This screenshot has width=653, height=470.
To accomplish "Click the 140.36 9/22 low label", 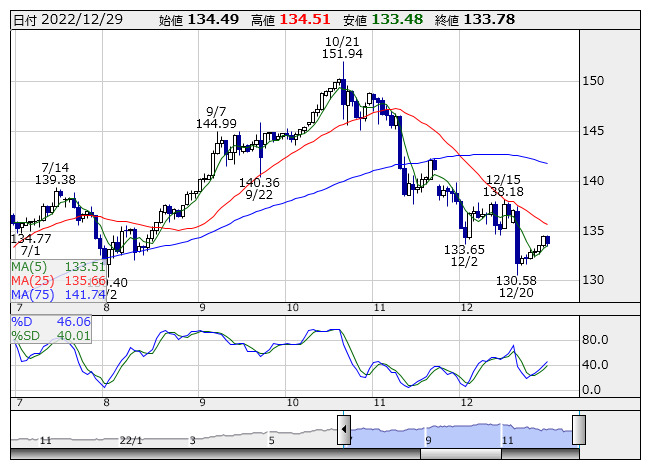I will [x=259, y=189].
